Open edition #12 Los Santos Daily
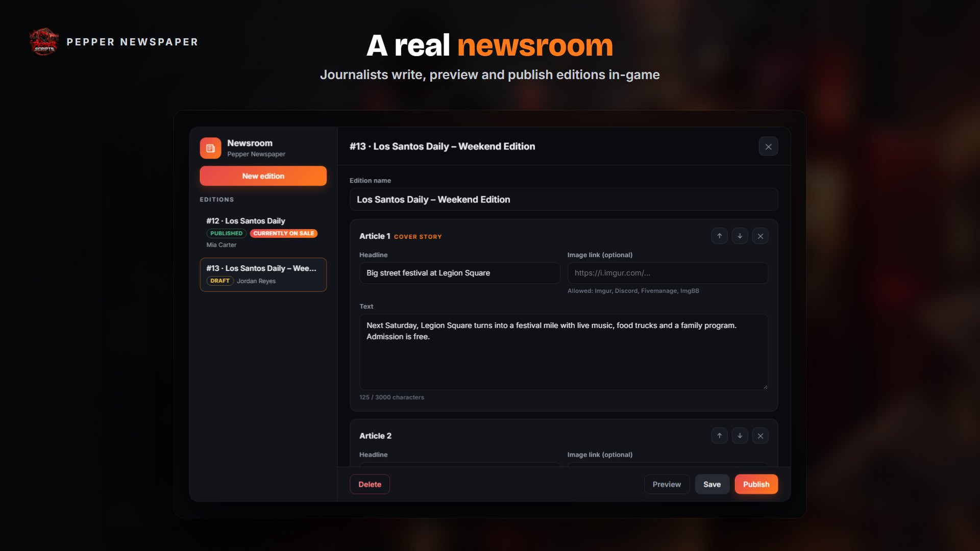The height and width of the screenshot is (551, 980). pyautogui.click(x=263, y=232)
